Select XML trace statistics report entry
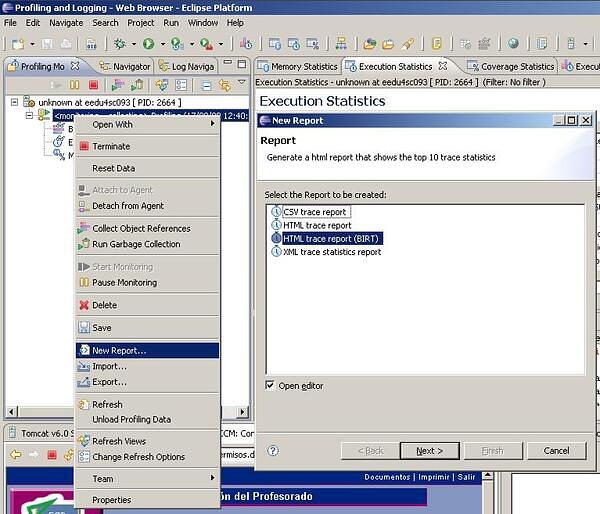 pos(331,252)
